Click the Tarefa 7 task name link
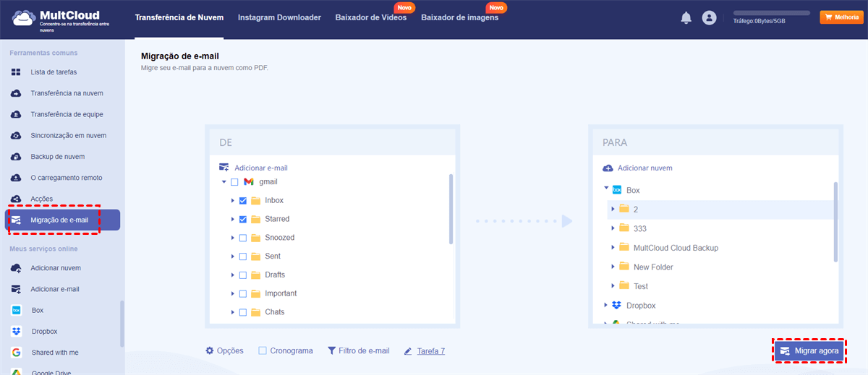Viewport: 868px width, 375px height. tap(431, 351)
